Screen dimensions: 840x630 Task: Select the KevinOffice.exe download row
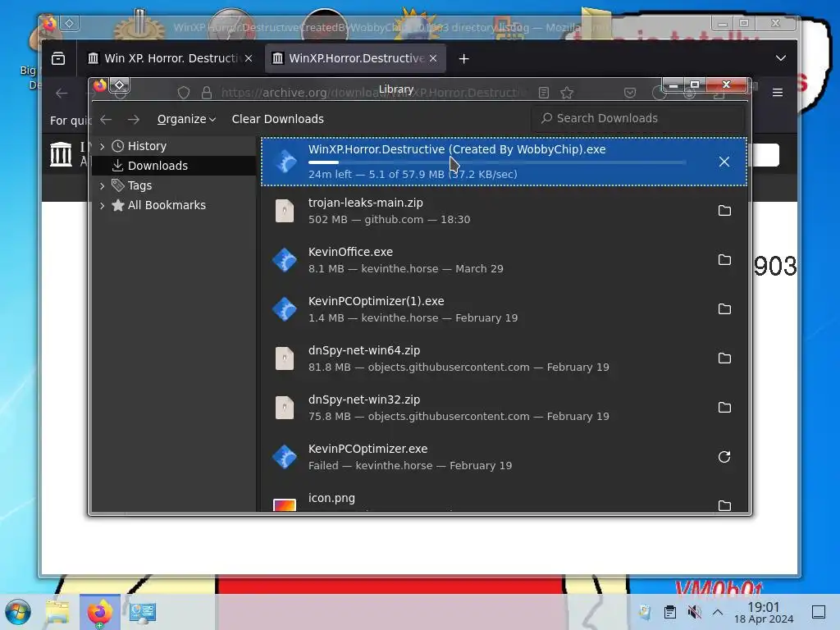click(504, 260)
